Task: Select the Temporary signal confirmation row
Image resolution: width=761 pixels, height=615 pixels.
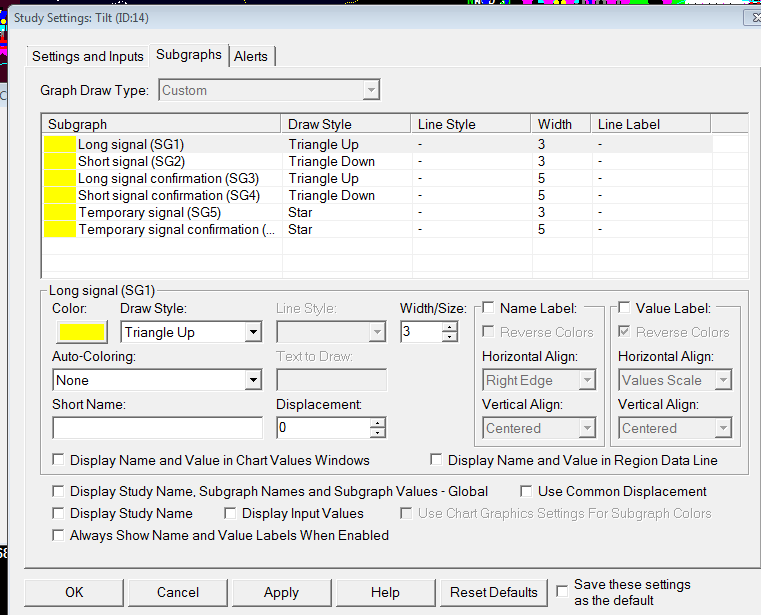Action: (377, 229)
